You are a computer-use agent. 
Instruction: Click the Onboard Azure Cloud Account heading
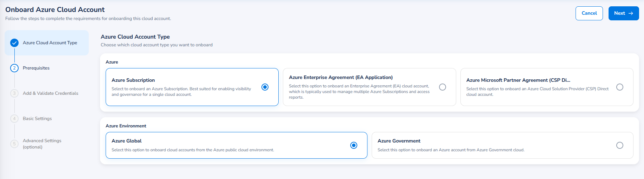tap(55, 10)
